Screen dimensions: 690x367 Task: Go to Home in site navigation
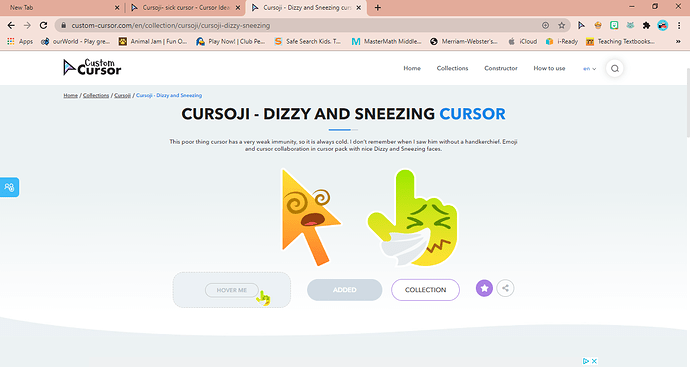pyautogui.click(x=412, y=68)
